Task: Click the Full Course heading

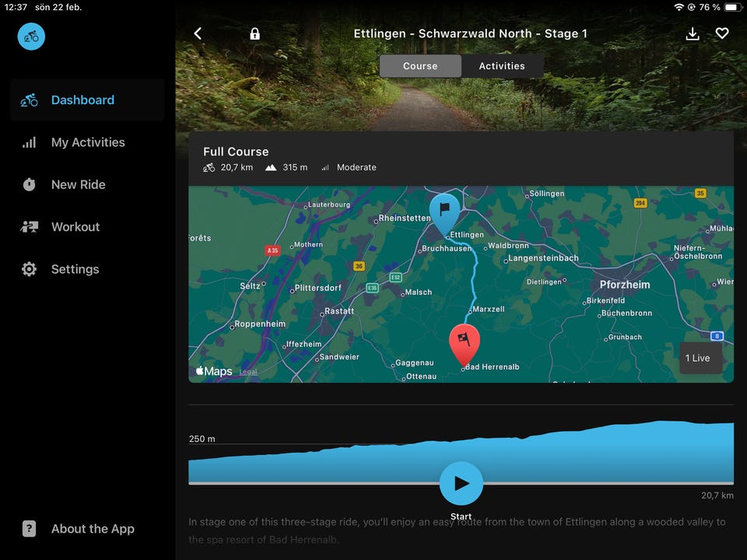Action: click(236, 152)
